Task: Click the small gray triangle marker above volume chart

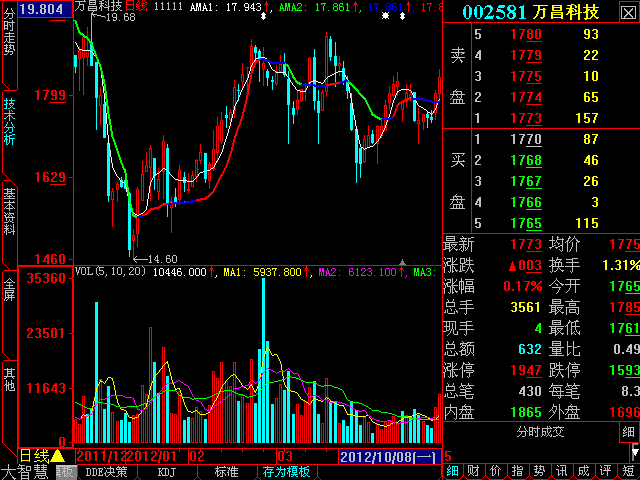Action: point(402,262)
